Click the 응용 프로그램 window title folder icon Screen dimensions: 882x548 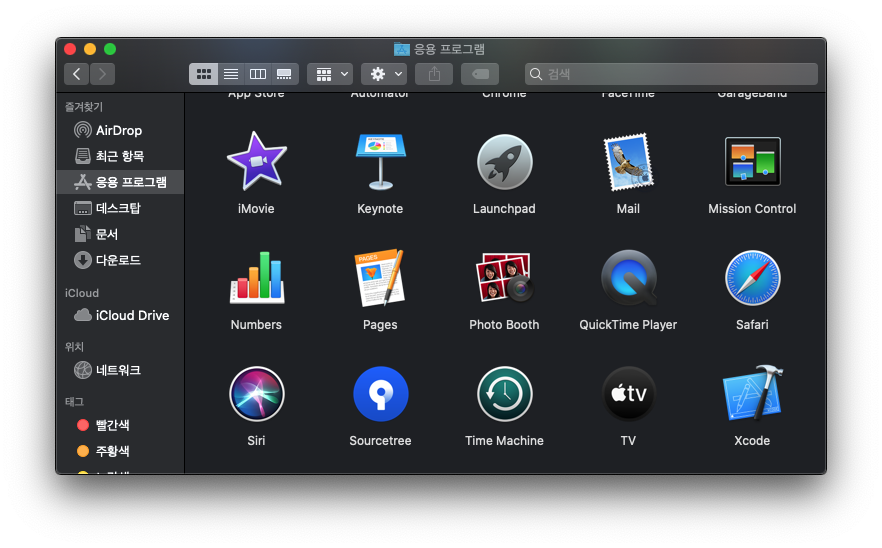tap(402, 49)
